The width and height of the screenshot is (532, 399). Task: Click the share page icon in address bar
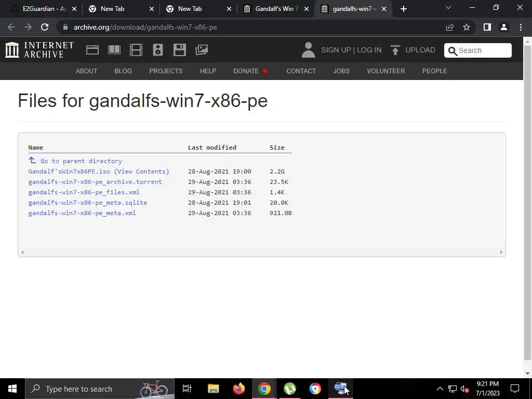(x=450, y=27)
